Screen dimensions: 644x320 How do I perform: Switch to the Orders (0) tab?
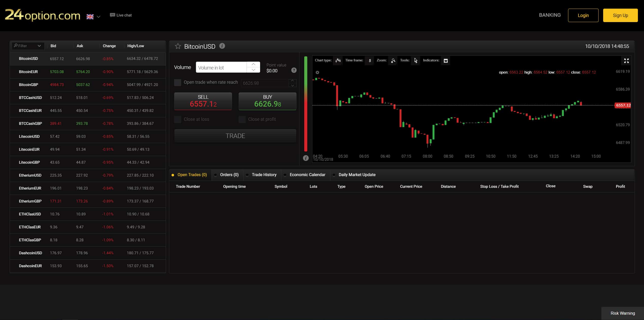[227, 175]
